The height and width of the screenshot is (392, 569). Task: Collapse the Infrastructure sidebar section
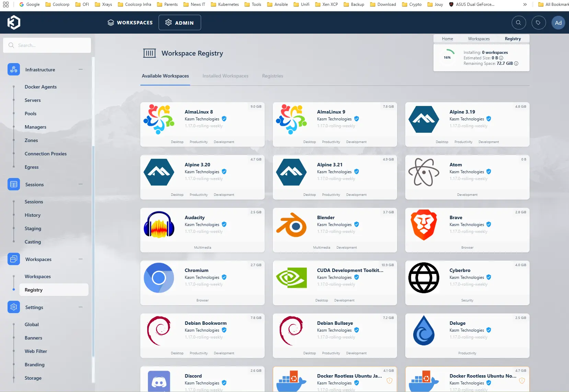(81, 69)
